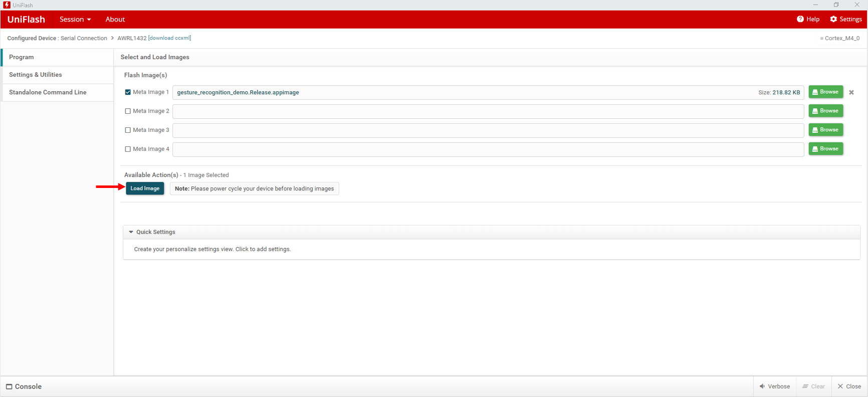Close the console panel
The image size is (868, 397).
point(849,386)
